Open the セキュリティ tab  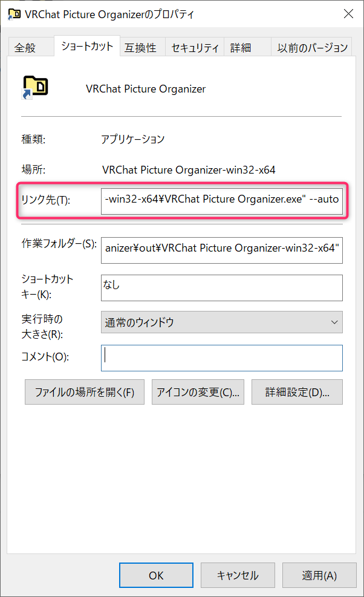(x=195, y=48)
